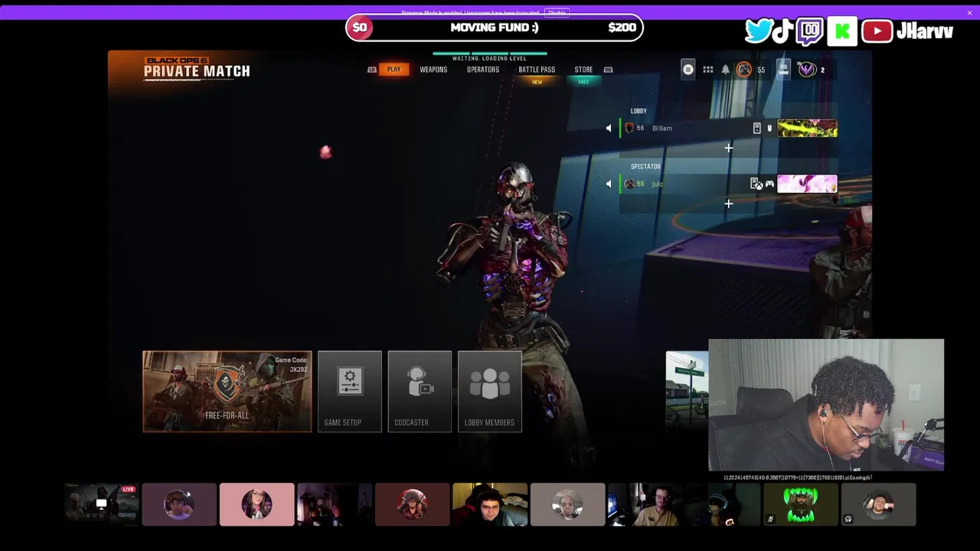Image resolution: width=980 pixels, height=551 pixels.
Task: Click Julz's controller input icon
Action: click(769, 184)
